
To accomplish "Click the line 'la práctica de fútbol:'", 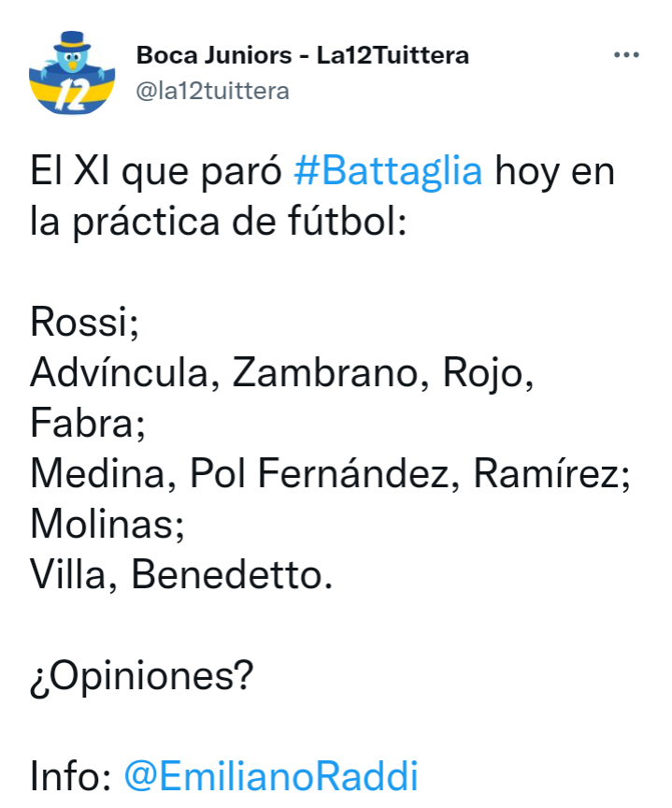I will [x=219, y=223].
